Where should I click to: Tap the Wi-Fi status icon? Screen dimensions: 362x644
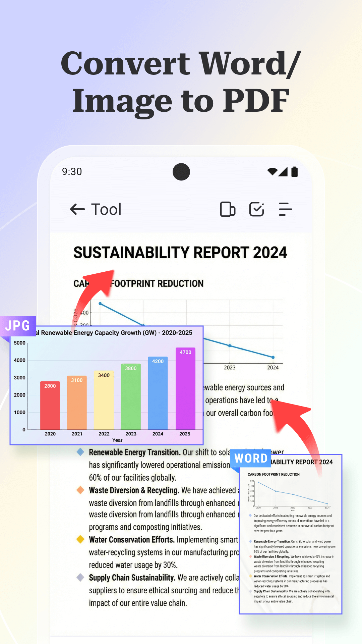(272, 172)
